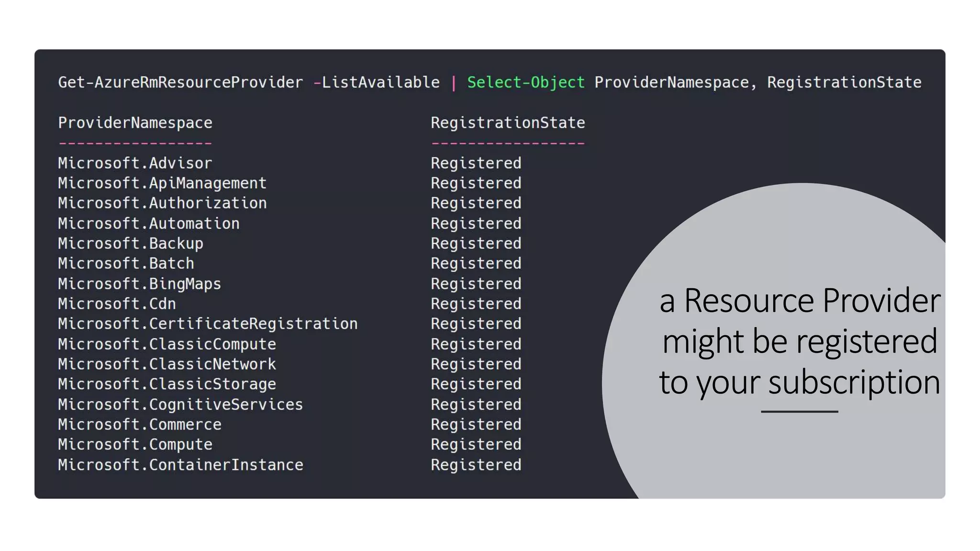Click the 'a Resource Provider' caption line

(x=800, y=301)
